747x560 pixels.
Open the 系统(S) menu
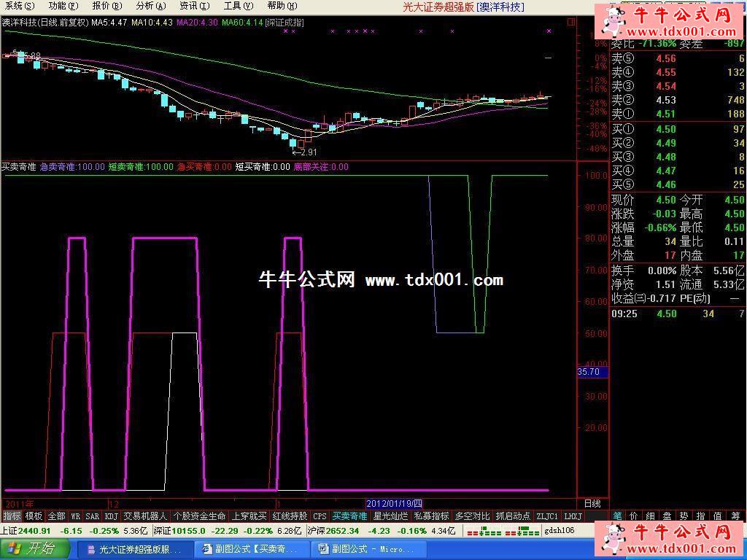20,6
